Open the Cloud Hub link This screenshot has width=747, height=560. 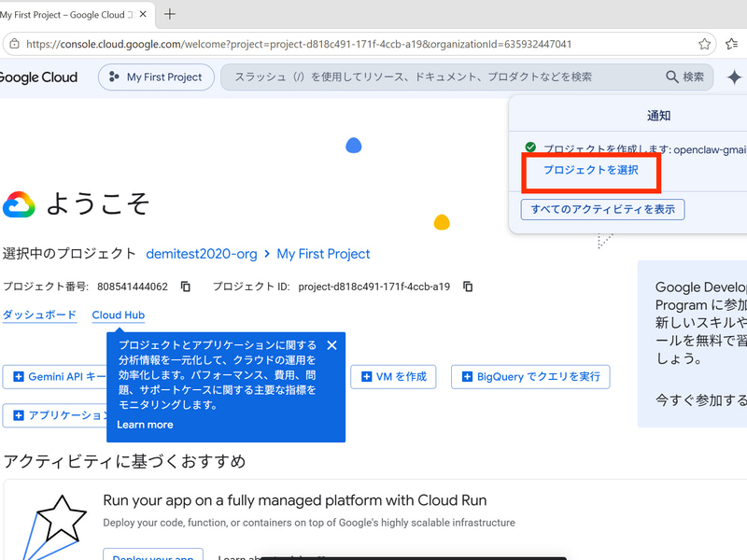[119, 315]
